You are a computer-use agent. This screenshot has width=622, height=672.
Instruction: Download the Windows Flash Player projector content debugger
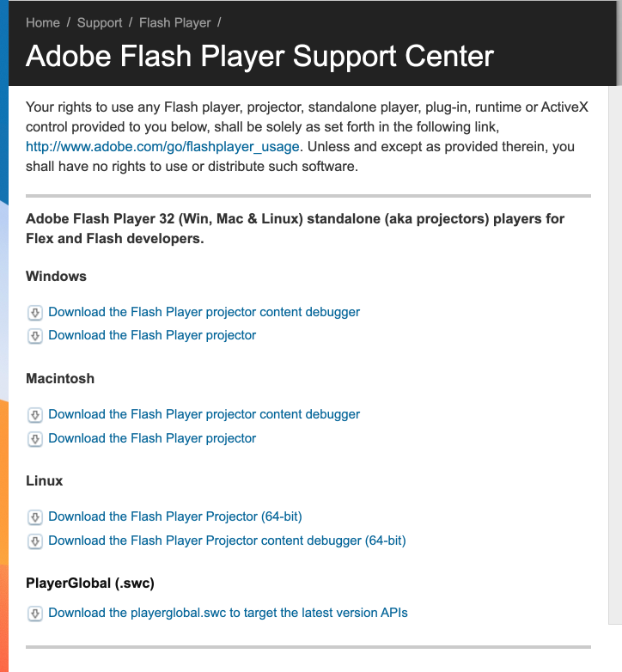coord(204,312)
